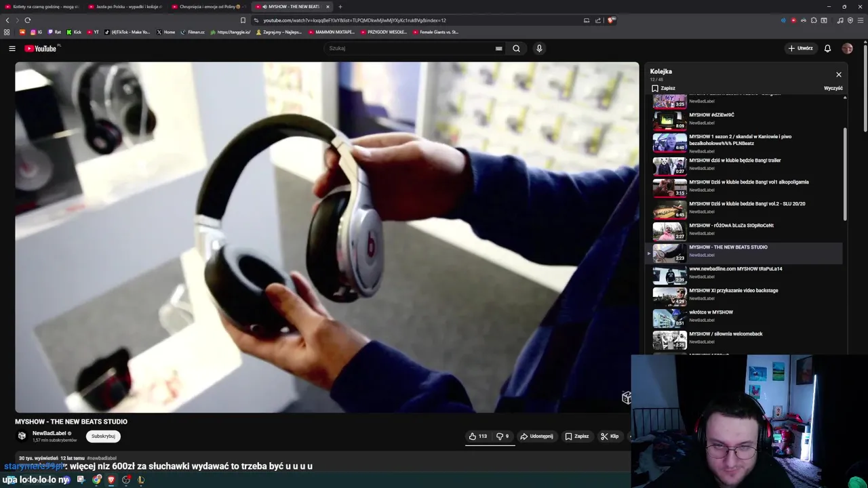Open the #newbadlabel hashtag link

click(102, 458)
